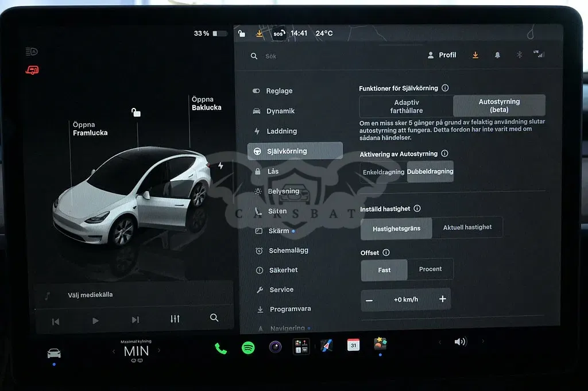Open the Toybox app icon
Viewport: 588px width, 391px height.
[x=380, y=343]
